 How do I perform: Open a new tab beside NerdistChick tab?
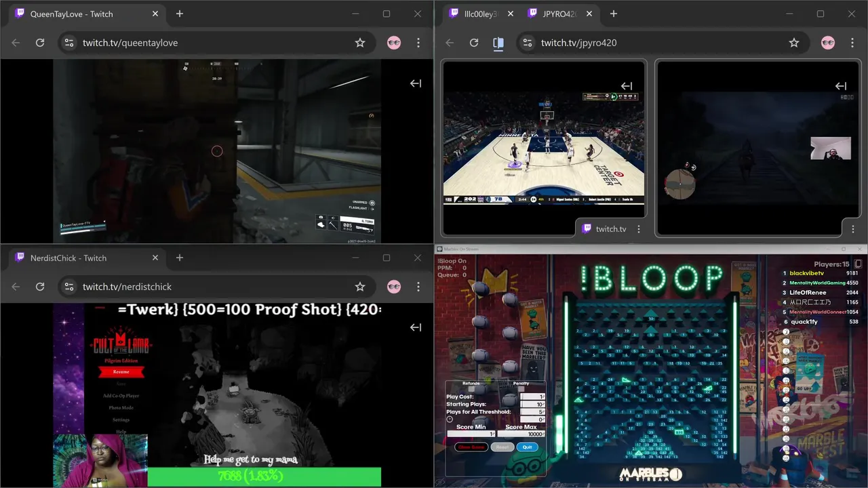tap(180, 258)
